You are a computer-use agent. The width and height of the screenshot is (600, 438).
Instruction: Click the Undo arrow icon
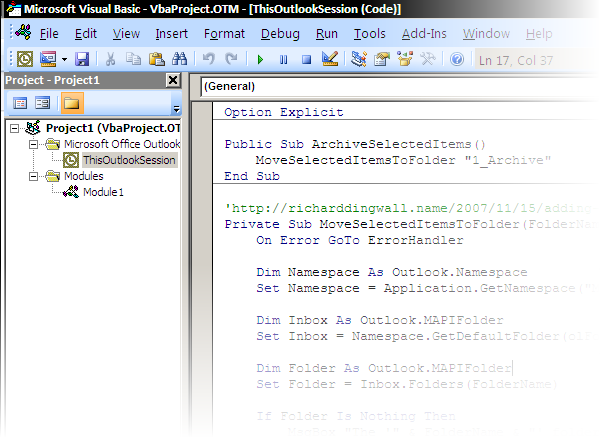(x=209, y=59)
